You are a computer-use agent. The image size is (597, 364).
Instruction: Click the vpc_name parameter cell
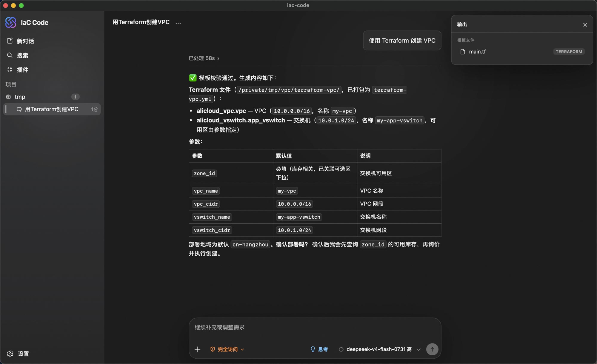pyautogui.click(x=231, y=191)
